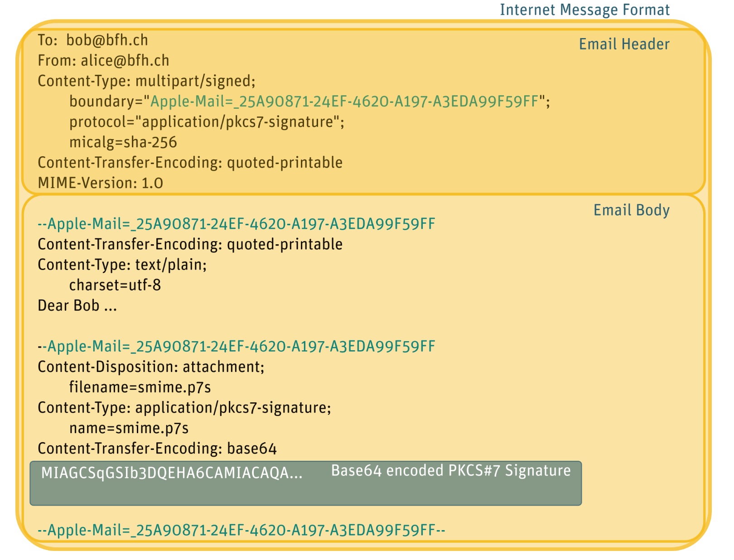Click the first Apple-Mail boundary line in body
This screenshot has height=560, width=734.
[x=237, y=224]
